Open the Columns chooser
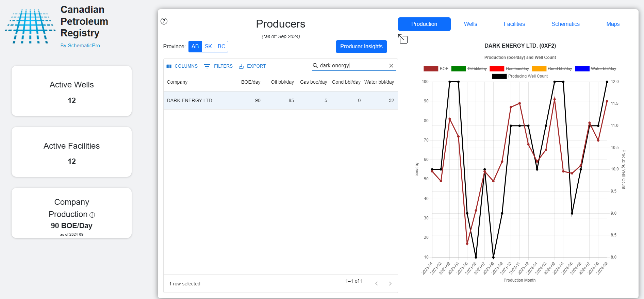Screen dimensions: 644x299 tap(182, 66)
